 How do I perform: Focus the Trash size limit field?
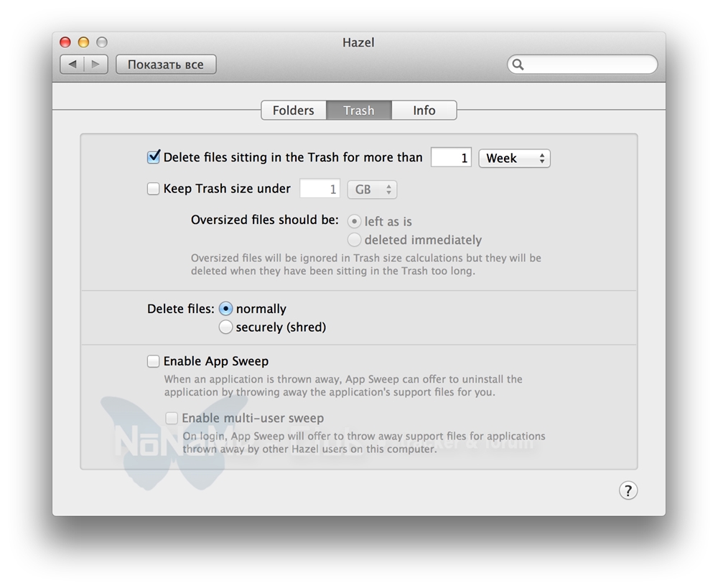click(x=320, y=189)
